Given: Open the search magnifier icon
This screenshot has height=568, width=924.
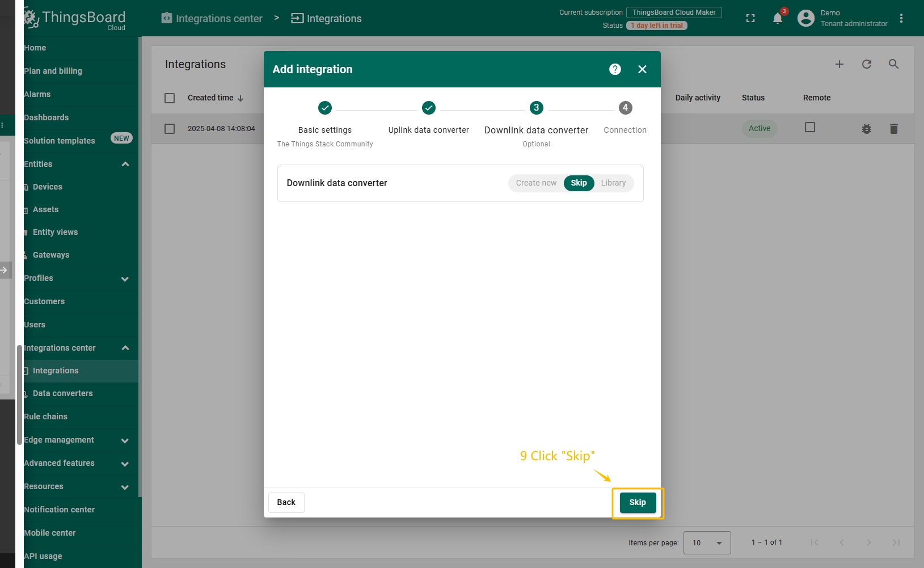Looking at the screenshot, I should tap(893, 64).
